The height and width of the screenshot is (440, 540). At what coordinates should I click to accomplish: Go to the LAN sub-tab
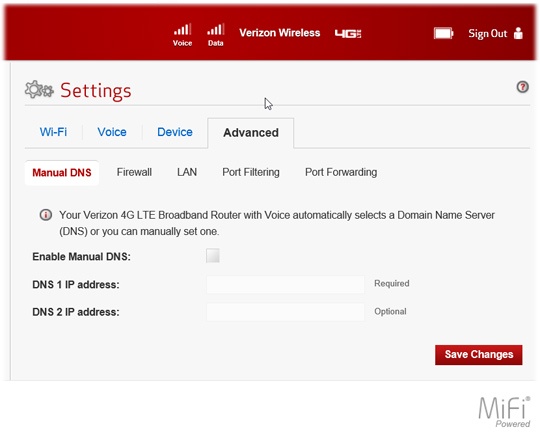187,172
